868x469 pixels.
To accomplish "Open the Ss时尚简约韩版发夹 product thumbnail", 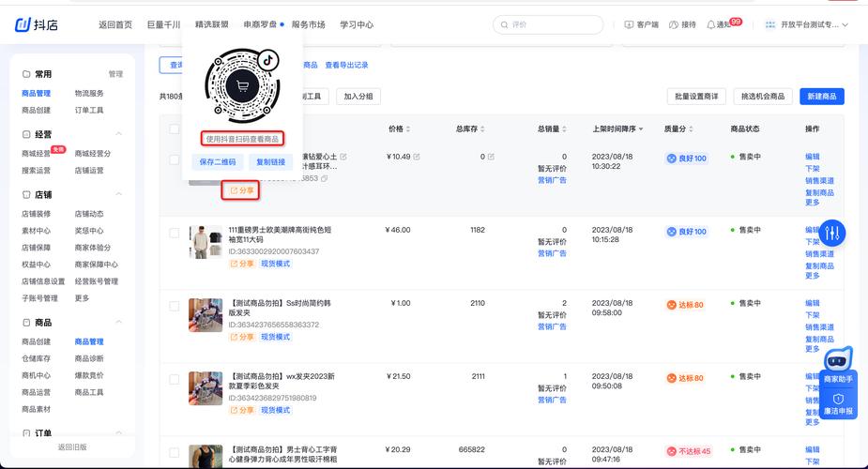I will [x=206, y=315].
